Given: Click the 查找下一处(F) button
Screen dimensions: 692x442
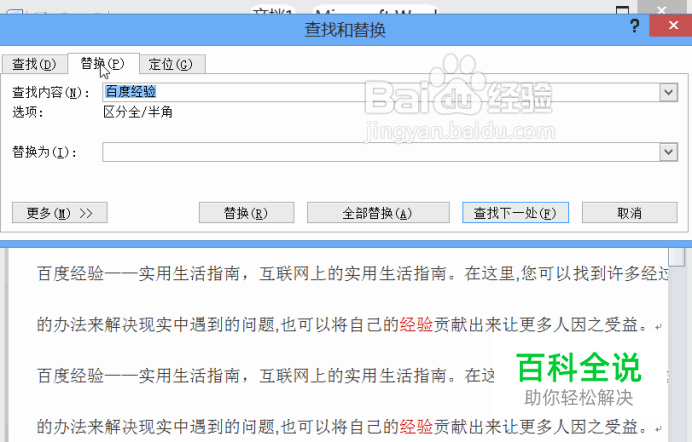Looking at the screenshot, I should (515, 213).
